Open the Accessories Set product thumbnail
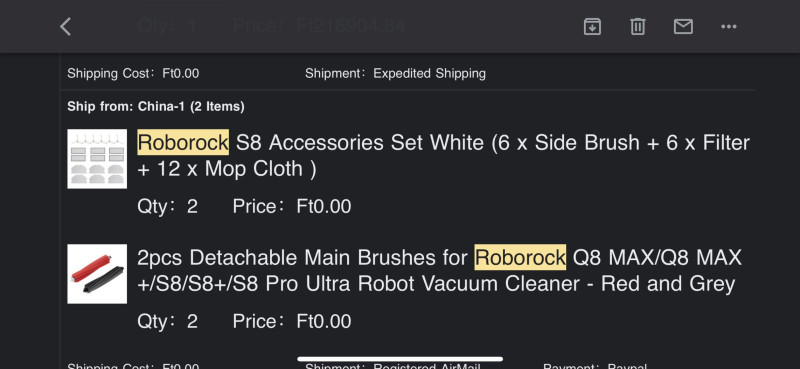 (97, 159)
